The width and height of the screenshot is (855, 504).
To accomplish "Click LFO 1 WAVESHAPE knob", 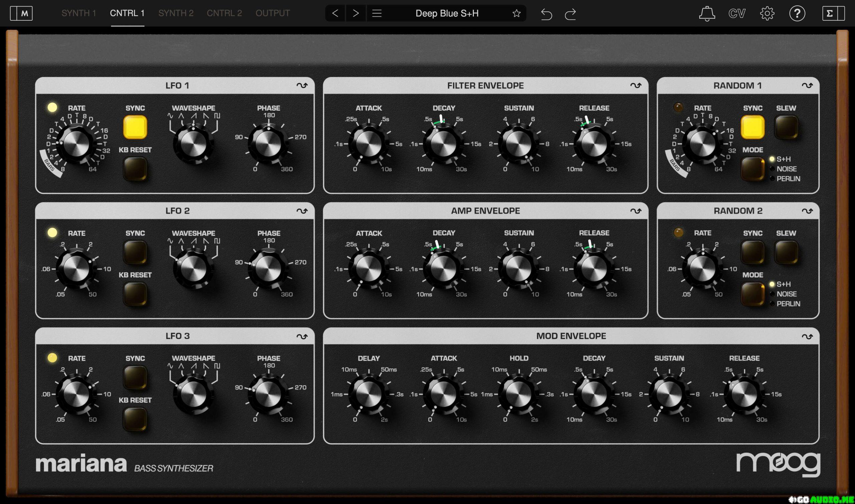I will click(193, 144).
